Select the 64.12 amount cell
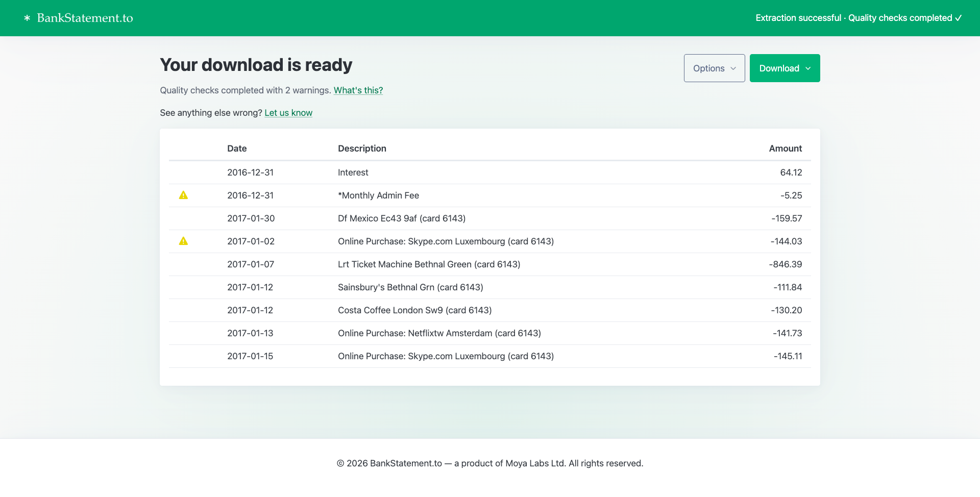 [x=791, y=172]
